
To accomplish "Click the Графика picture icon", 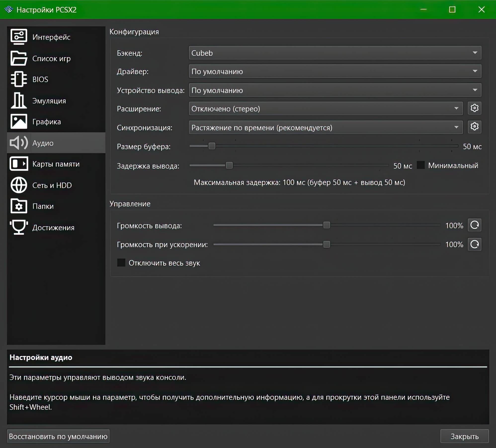I will 19,122.
